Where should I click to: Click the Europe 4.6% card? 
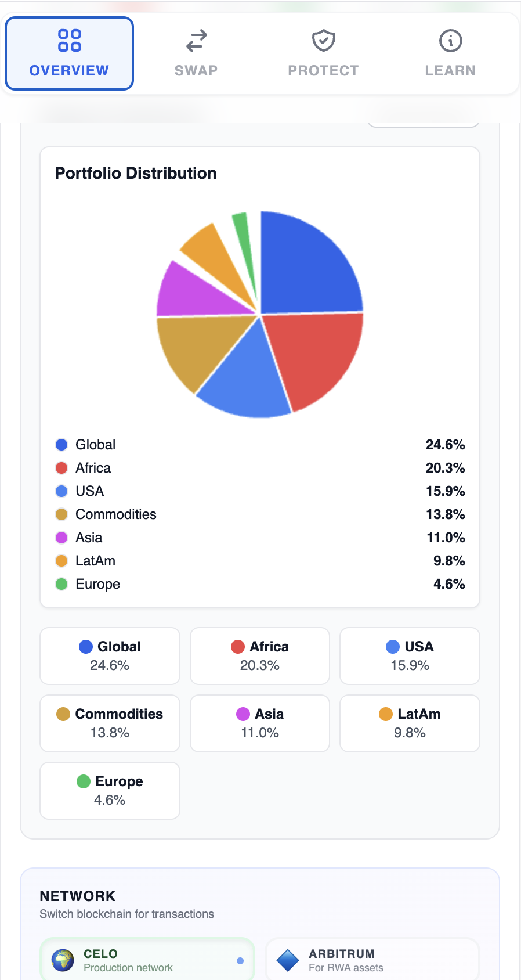[x=110, y=791]
